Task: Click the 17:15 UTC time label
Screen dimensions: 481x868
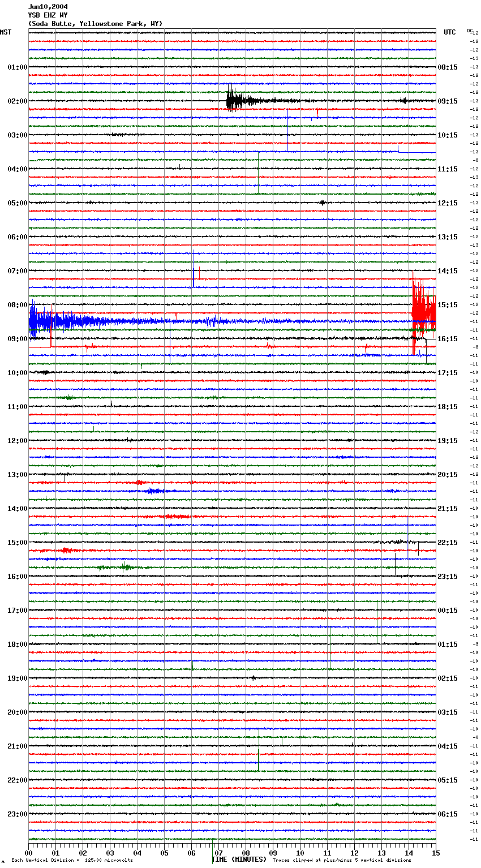Action: (448, 373)
